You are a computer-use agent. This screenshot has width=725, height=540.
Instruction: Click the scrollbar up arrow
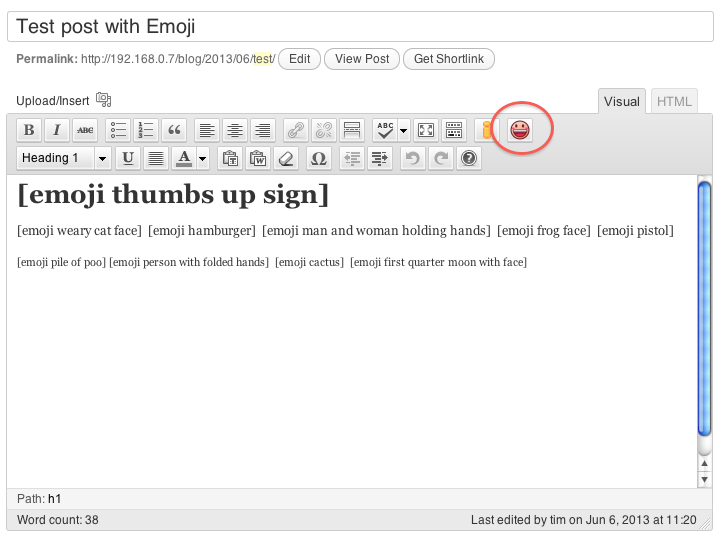click(x=704, y=464)
